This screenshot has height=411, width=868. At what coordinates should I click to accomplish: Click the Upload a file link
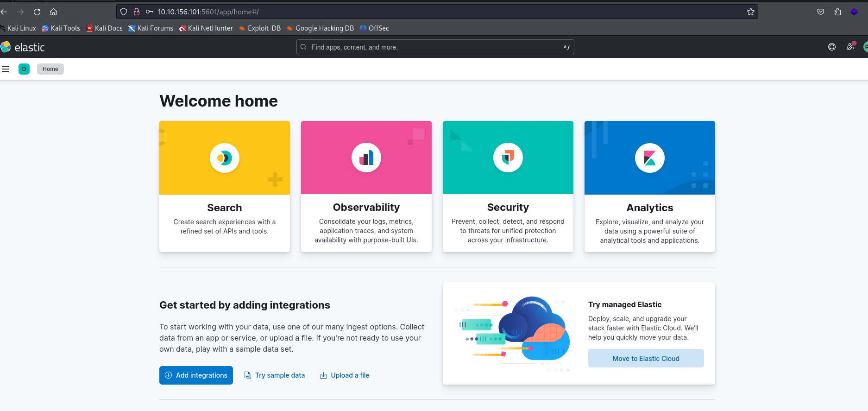(x=345, y=375)
